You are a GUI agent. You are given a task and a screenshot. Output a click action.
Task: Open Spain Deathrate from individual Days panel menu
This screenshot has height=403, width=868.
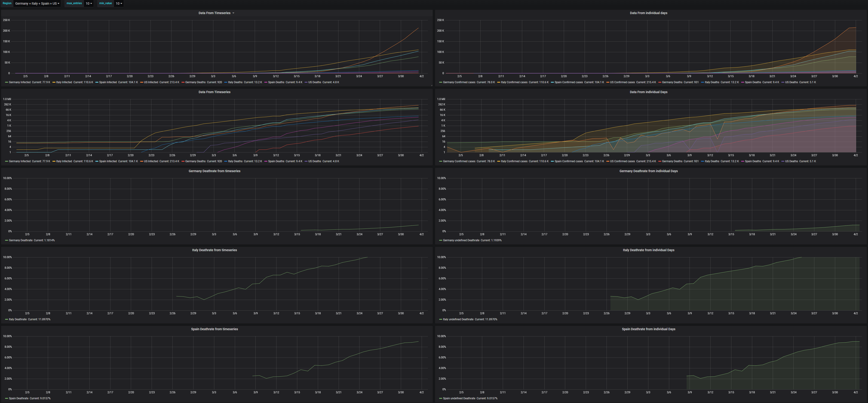click(648, 329)
